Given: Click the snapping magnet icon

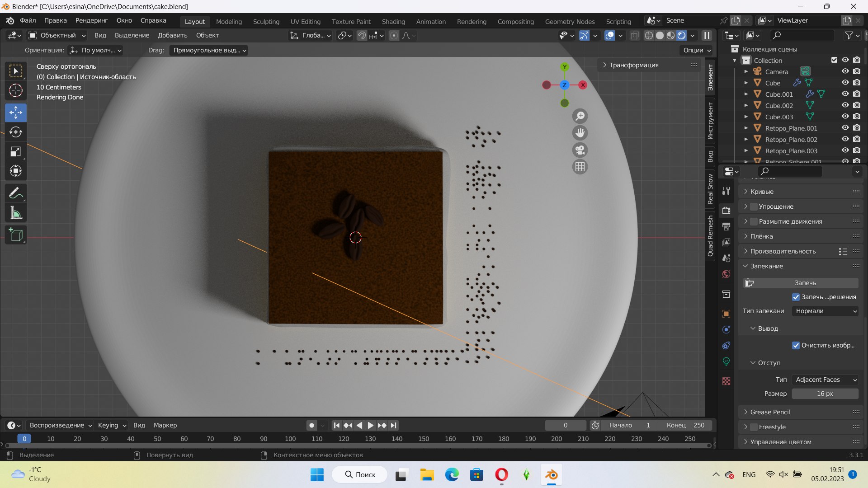Looking at the screenshot, I should [x=362, y=35].
